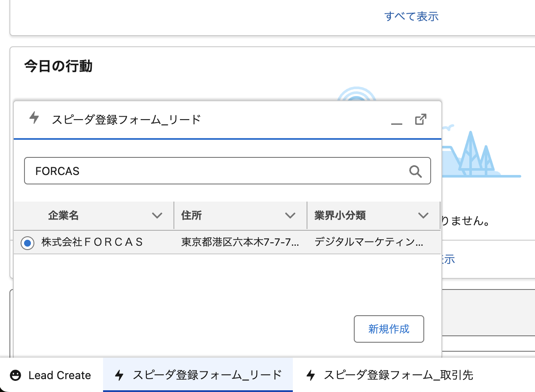Focus the search field containing FORCAS
Image resolution: width=535 pixels, height=392 pixels.
click(x=215, y=171)
